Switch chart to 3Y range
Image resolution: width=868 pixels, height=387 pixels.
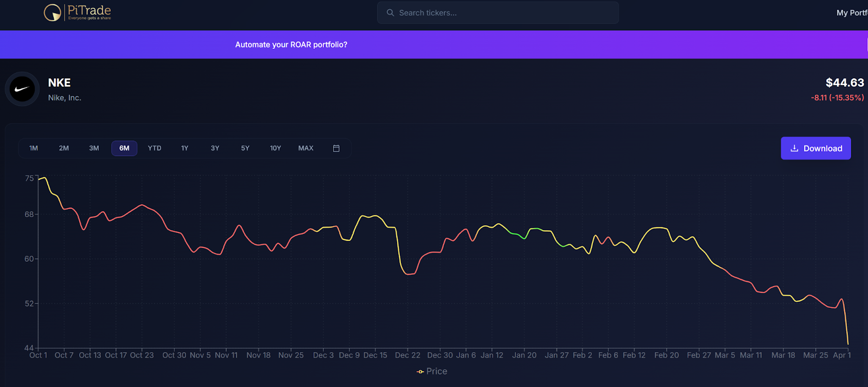pos(215,148)
